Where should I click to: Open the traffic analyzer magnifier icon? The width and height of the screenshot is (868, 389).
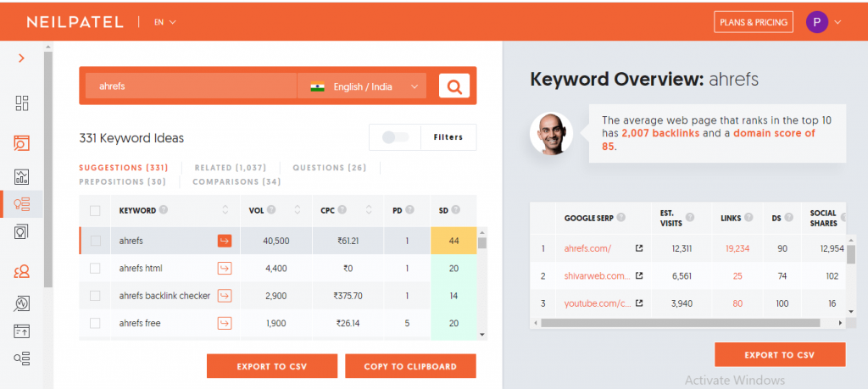21,303
